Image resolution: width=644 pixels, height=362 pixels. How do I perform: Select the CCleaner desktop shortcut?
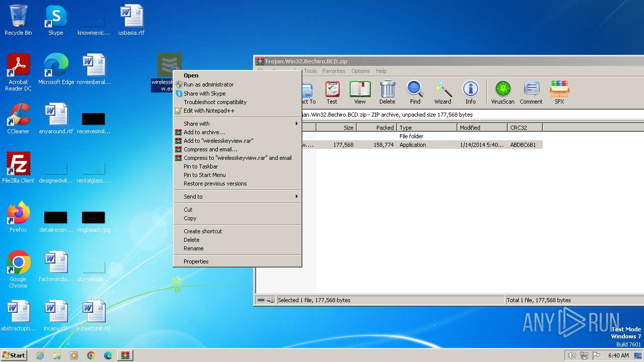[x=18, y=119]
